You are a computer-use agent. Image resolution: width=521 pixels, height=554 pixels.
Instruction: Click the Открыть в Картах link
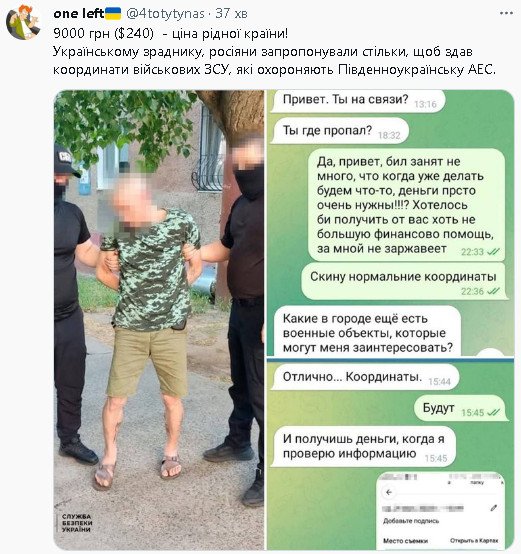pyautogui.click(x=474, y=541)
